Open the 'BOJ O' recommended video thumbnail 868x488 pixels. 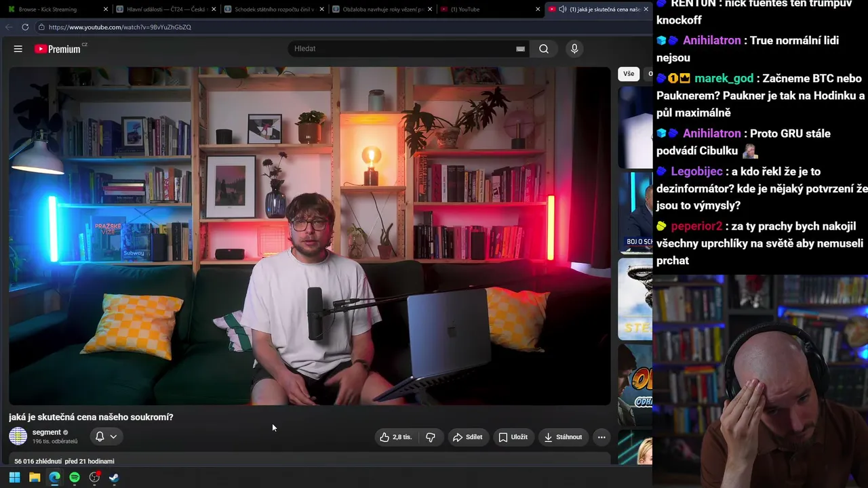(x=635, y=213)
